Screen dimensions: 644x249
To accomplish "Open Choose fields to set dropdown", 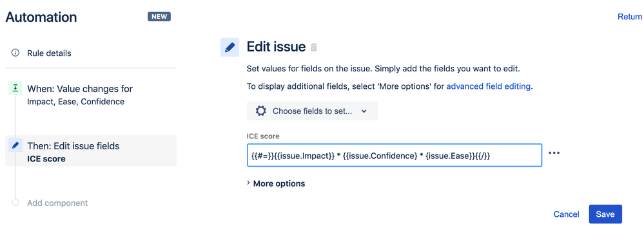I will (312, 111).
